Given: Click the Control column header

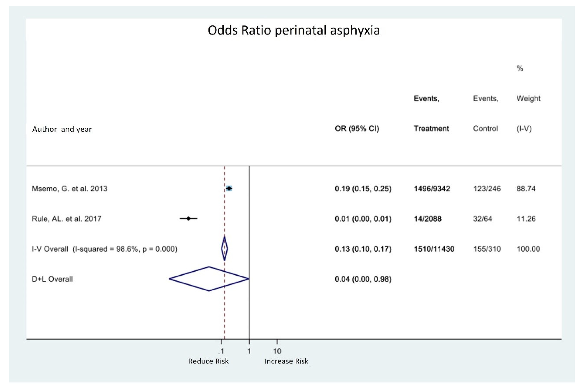Looking at the screenshot, I should [x=485, y=129].
